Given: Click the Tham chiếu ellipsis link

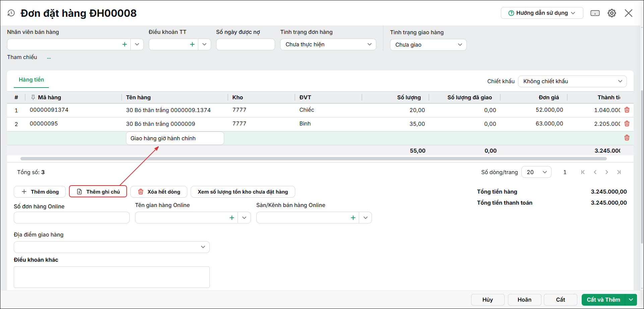Looking at the screenshot, I should click(49, 58).
